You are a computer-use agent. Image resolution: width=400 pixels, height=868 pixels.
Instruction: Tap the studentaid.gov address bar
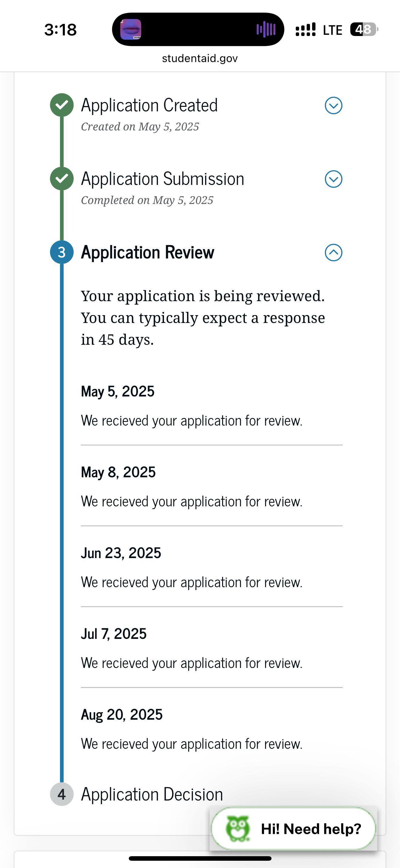click(x=200, y=58)
